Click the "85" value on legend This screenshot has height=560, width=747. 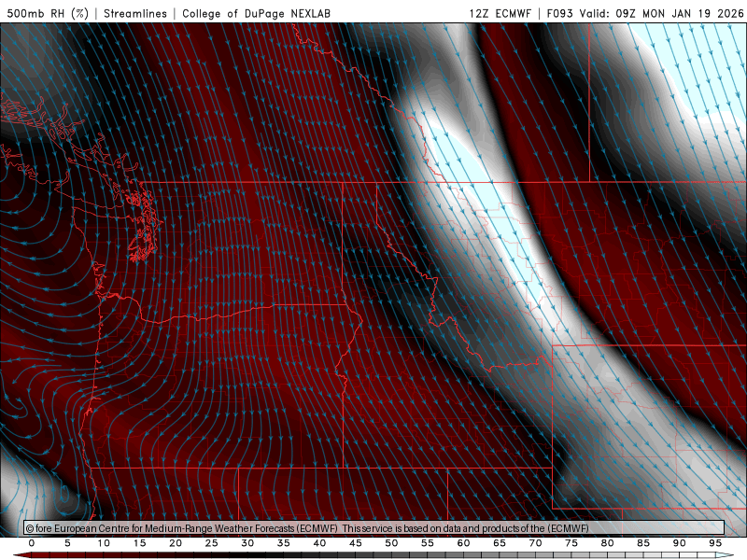coord(643,543)
